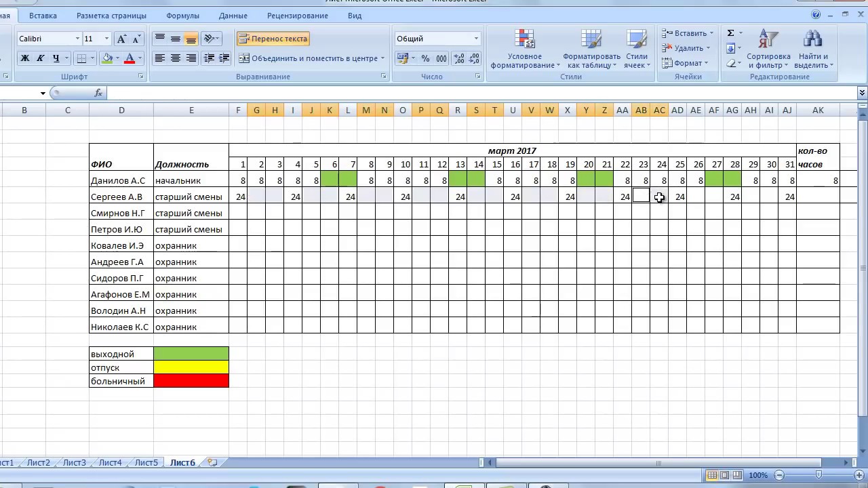
Task: Toggle the Перенос текста wrap text button
Action: 273,39
